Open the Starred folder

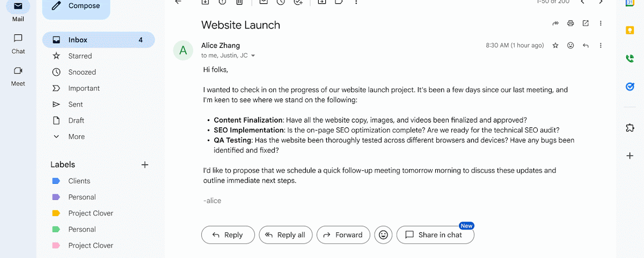(x=80, y=56)
